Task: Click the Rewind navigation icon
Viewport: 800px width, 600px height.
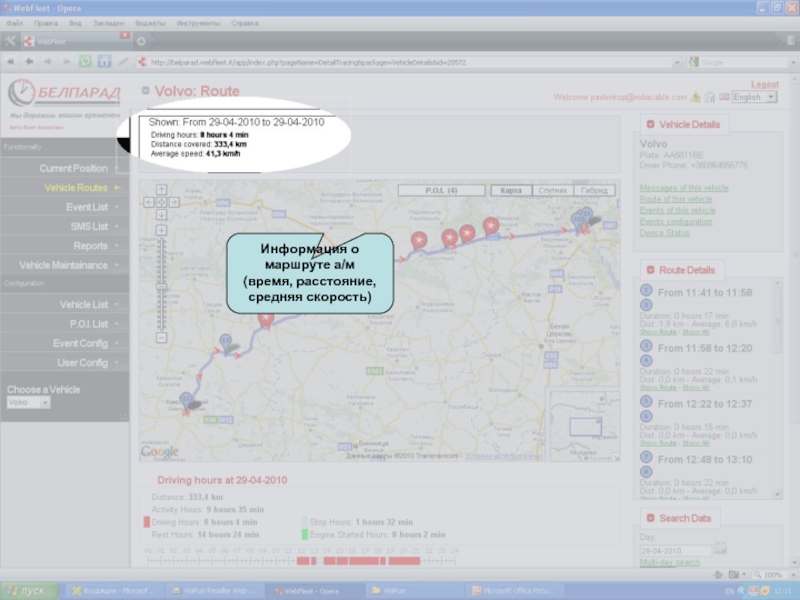Action: coord(11,62)
